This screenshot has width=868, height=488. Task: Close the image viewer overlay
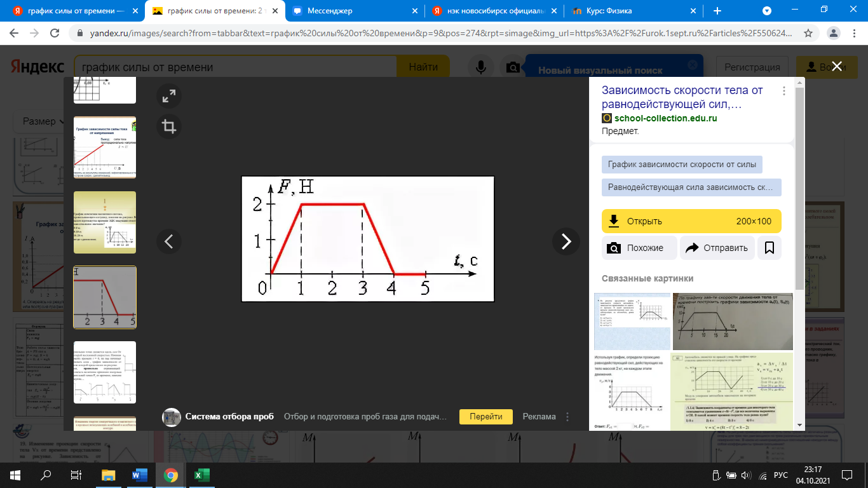click(837, 66)
